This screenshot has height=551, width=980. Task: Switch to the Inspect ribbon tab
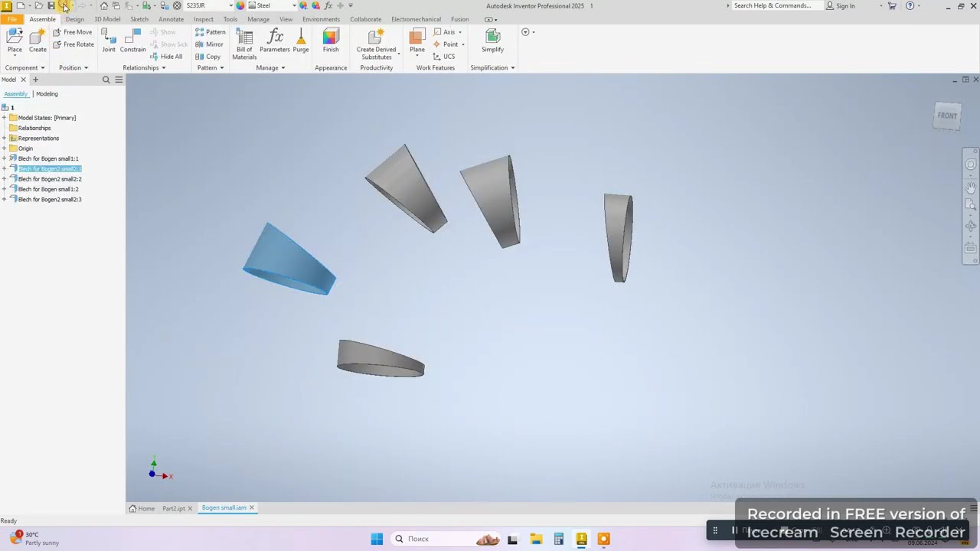204,19
